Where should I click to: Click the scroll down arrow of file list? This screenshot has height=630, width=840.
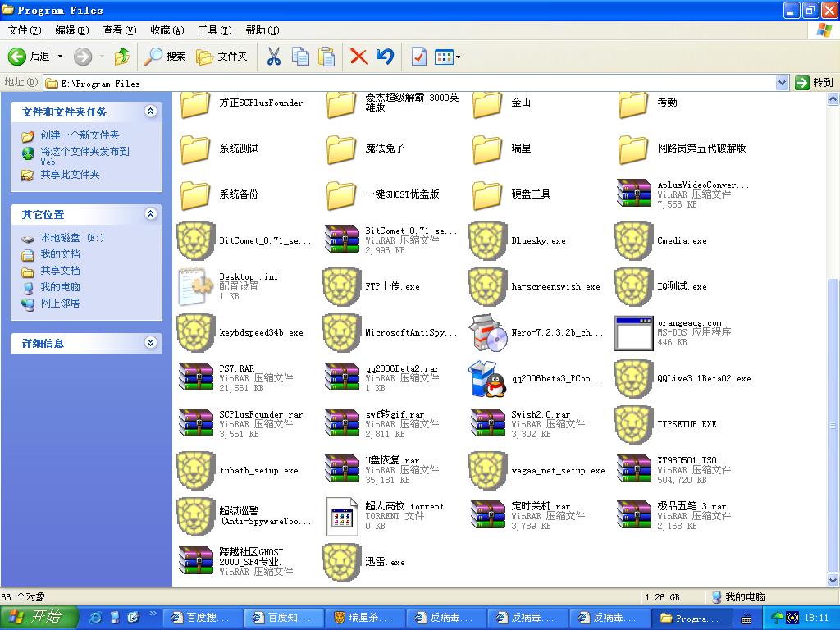click(833, 580)
